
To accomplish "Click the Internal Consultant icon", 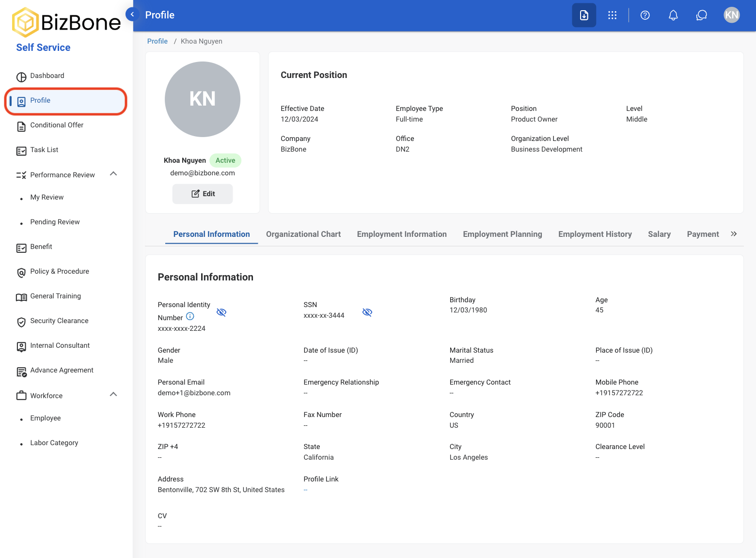I will tap(21, 347).
